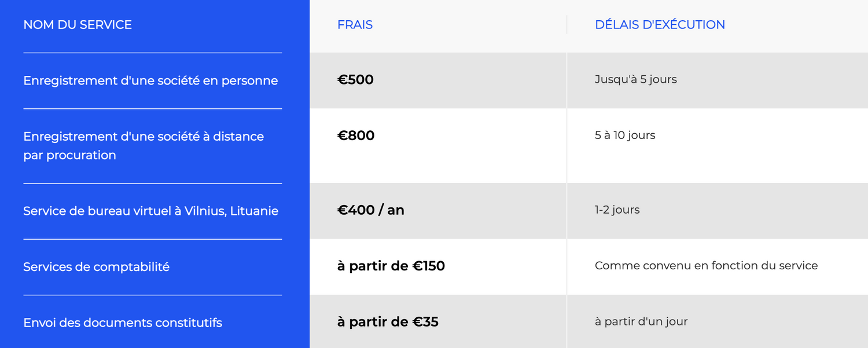The image size is (868, 348).
Task: Click Jusqu'à 5 jours text
Action: point(635,79)
